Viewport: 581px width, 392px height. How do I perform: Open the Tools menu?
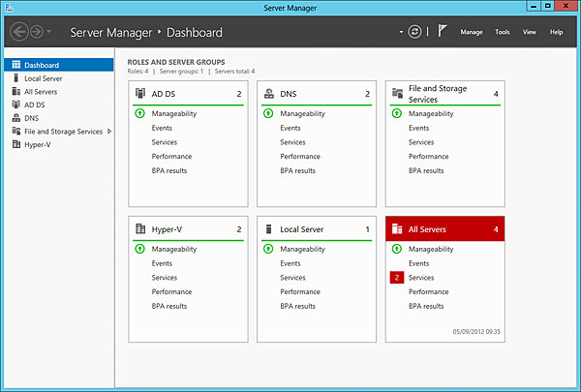[502, 32]
